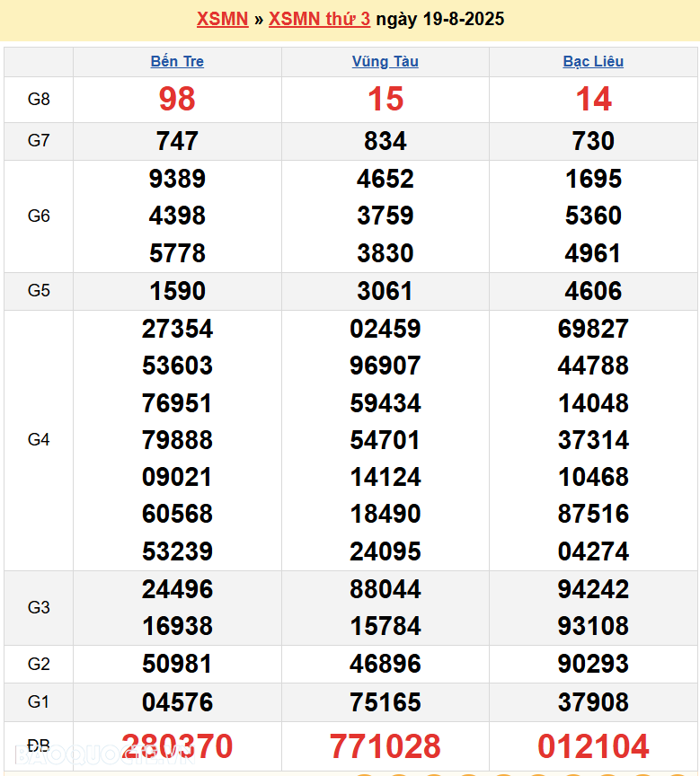Click the G5 number 3061
This screenshot has width=700, height=776.
pyautogui.click(x=385, y=291)
